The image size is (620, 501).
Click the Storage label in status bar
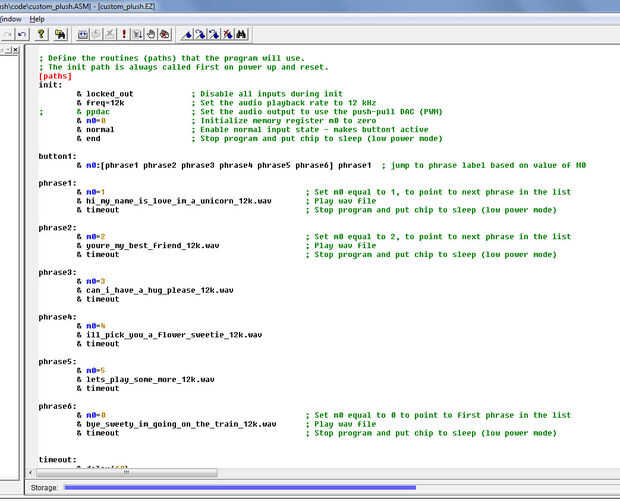(43, 488)
